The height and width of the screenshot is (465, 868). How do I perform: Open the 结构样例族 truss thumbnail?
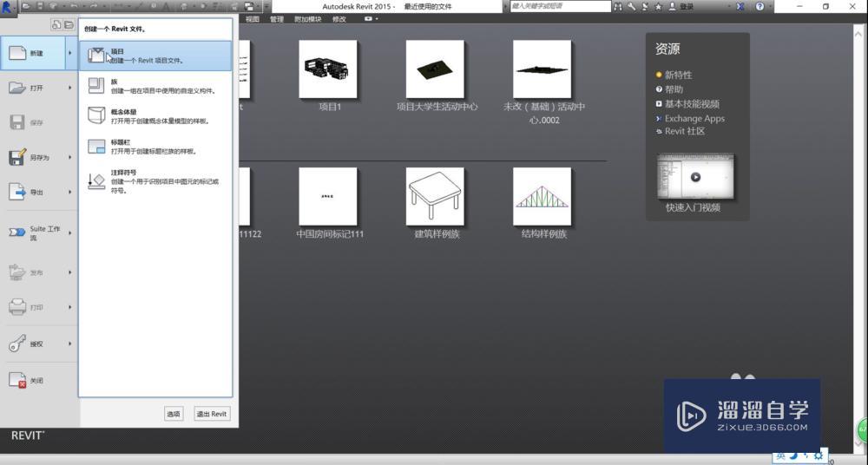coord(542,197)
